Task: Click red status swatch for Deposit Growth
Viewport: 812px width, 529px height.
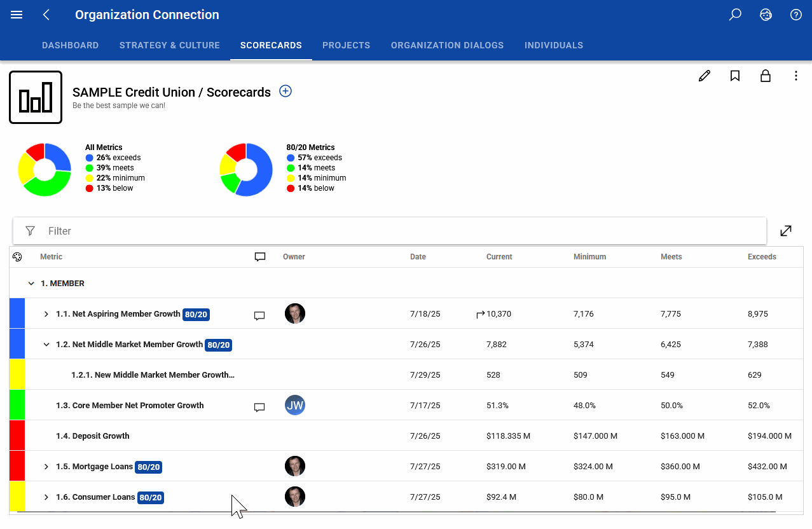Action: [17, 436]
